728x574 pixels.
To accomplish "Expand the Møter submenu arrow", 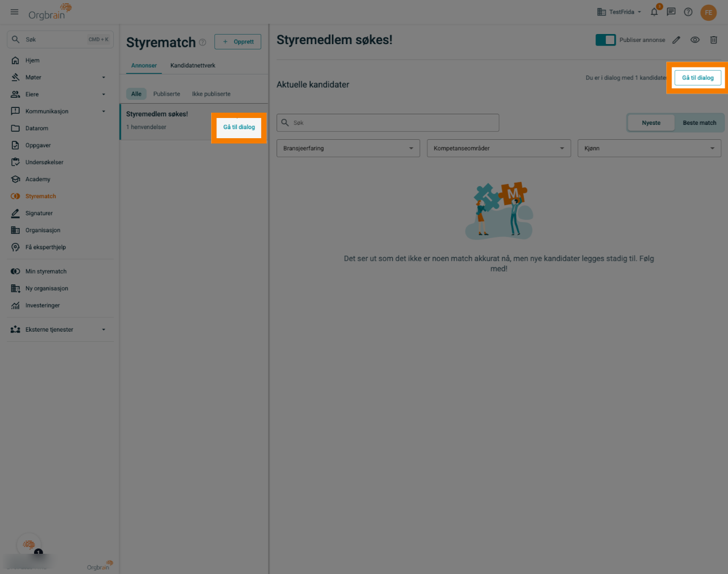I will (104, 78).
